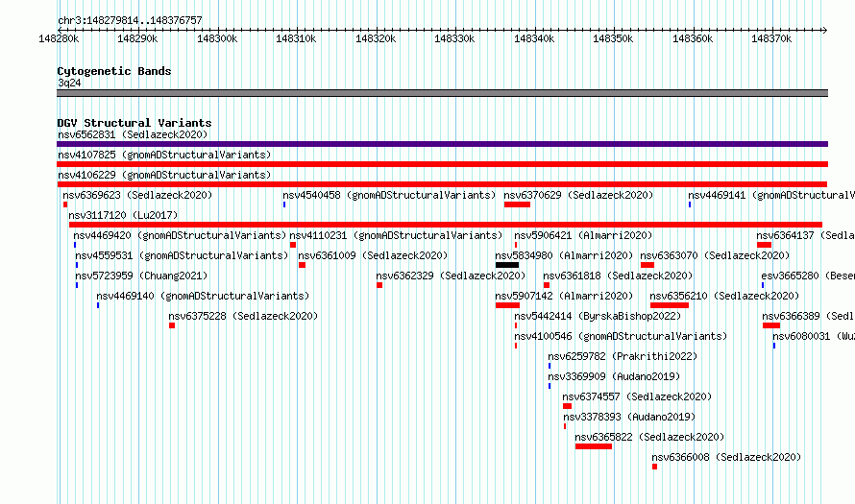The width and height of the screenshot is (855, 504).
Task: Click the nsv6366008 (Sedlazeck2020) label
Action: coord(726,457)
